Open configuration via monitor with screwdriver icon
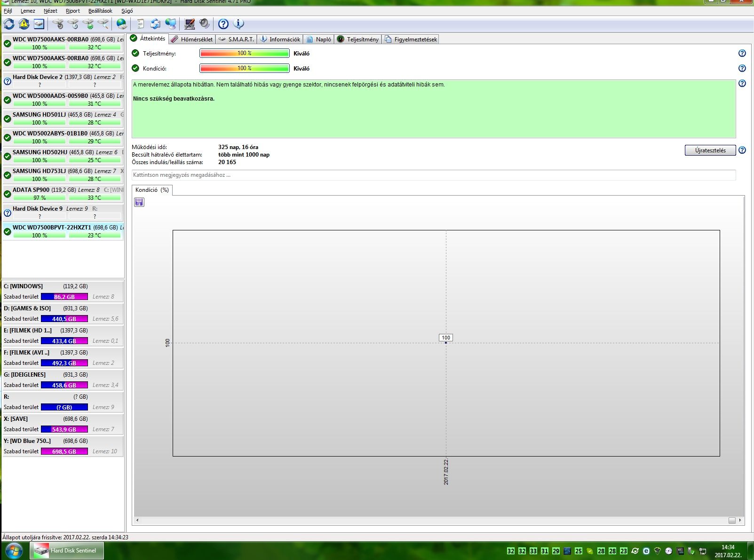Image resolution: width=754 pixels, height=560 pixels. tap(190, 24)
